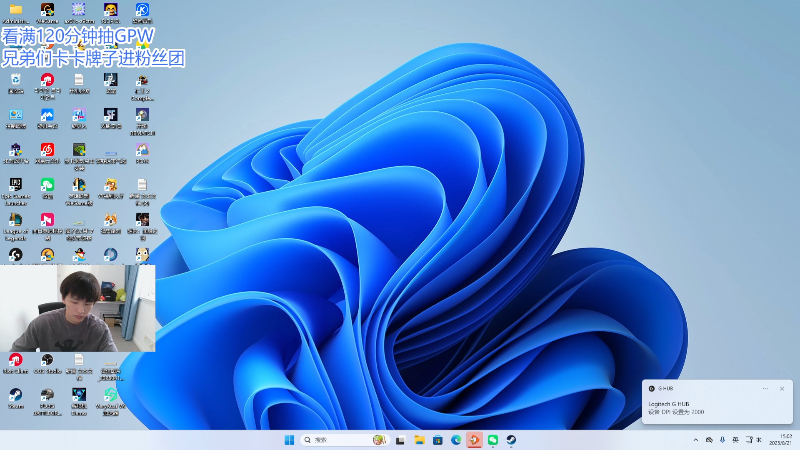Switch to the active orange taskbar app

pos(474,440)
